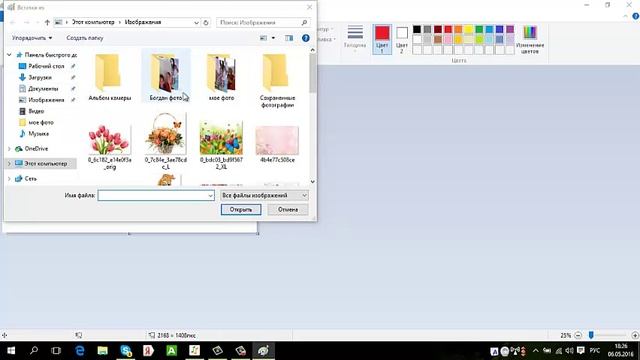Select the pink image 4b4e77c508ce
This screenshot has width=640, height=360.
[277, 144]
